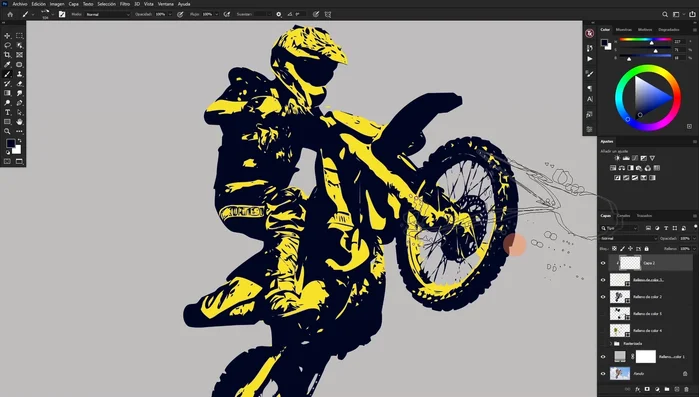The image size is (699, 397).
Task: Select the Gradient tool
Action: pyautogui.click(x=7, y=93)
